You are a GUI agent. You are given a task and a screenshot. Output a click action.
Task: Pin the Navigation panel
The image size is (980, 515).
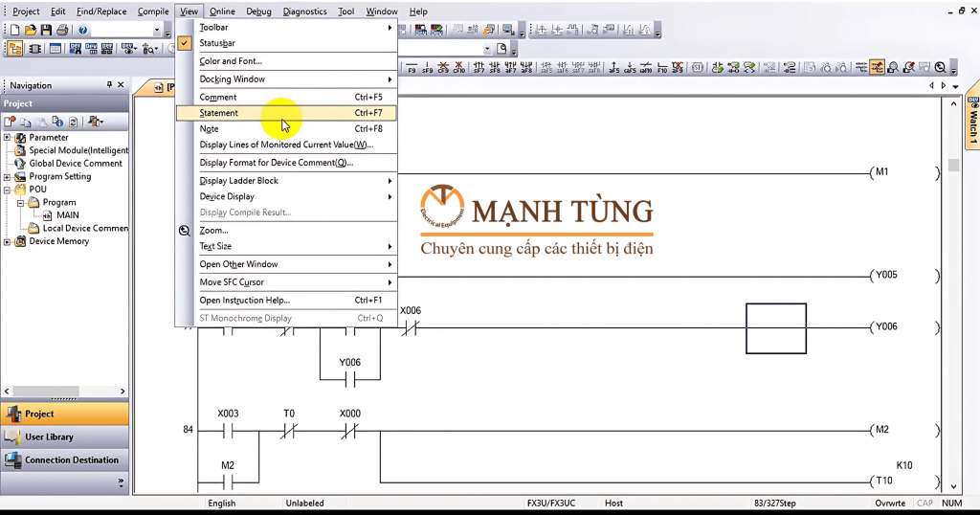(109, 85)
